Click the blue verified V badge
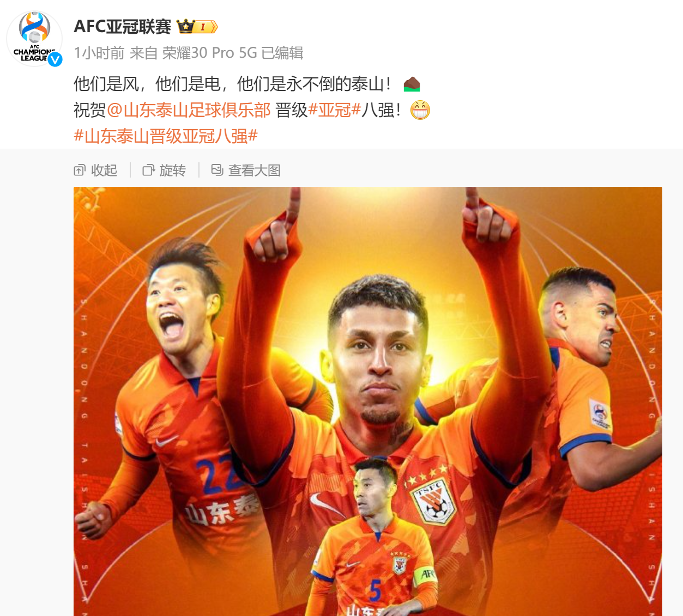 55,59
